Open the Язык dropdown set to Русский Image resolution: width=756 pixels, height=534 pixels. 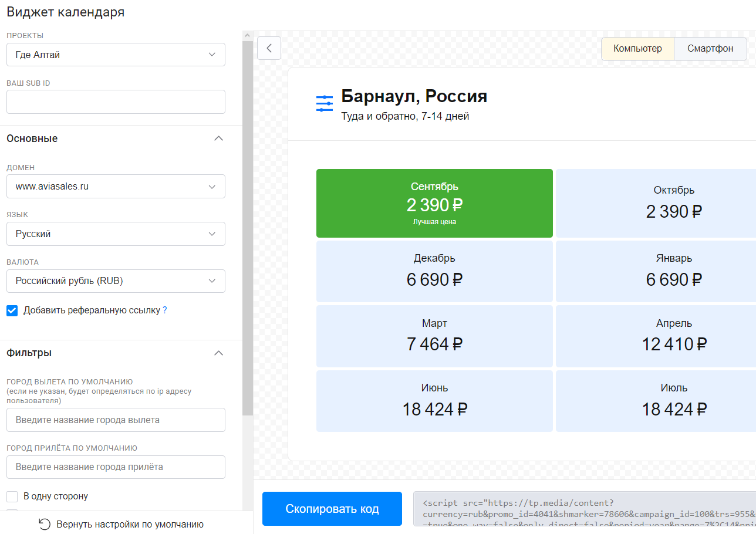116,234
